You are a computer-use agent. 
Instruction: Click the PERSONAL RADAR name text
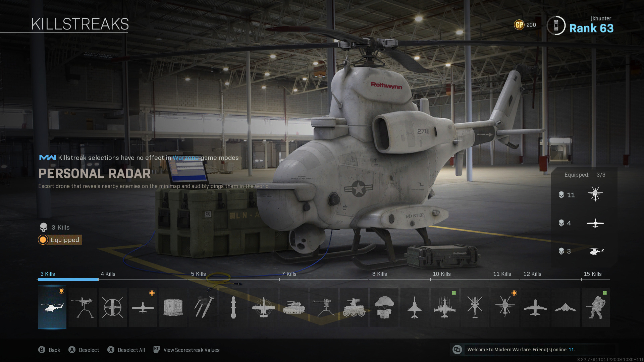[x=95, y=174]
